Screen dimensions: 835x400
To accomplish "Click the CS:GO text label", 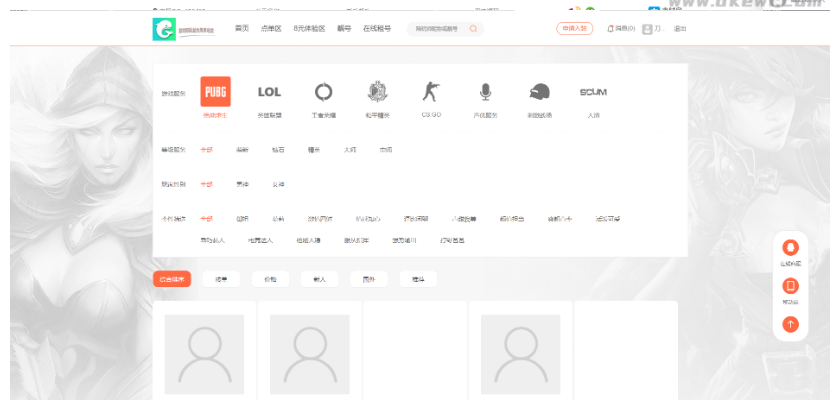I will pyautogui.click(x=431, y=115).
